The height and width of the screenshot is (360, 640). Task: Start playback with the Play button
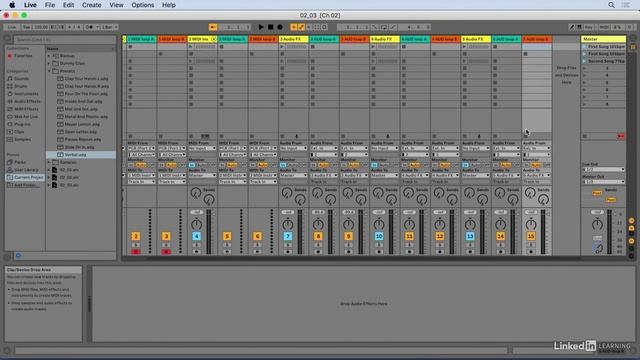(261, 27)
